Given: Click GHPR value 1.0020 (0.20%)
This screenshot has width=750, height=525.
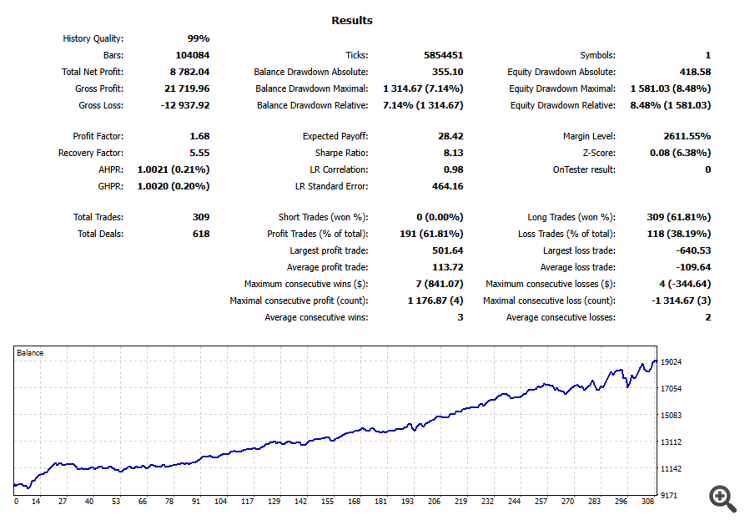Looking at the screenshot, I should (x=174, y=187).
